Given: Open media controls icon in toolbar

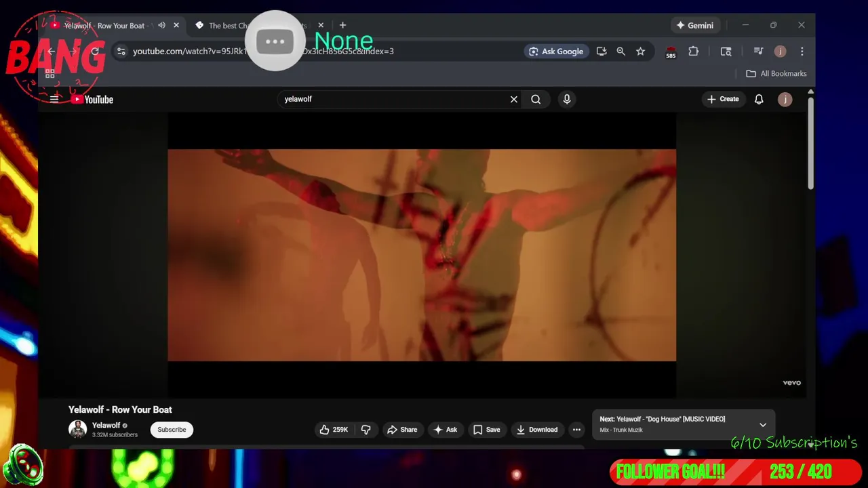Looking at the screenshot, I should (x=758, y=52).
